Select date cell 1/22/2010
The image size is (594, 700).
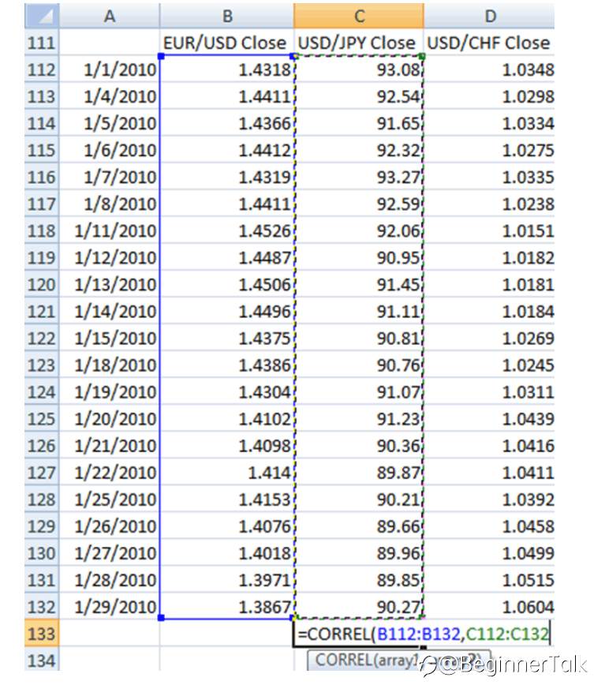(110, 472)
